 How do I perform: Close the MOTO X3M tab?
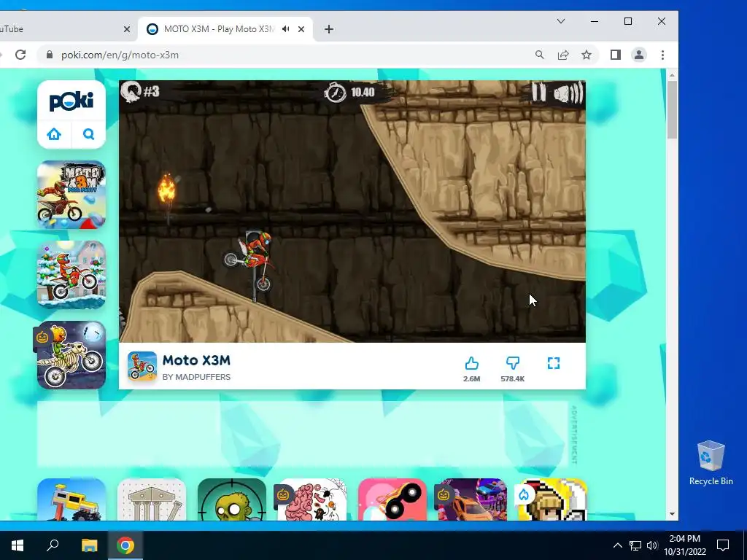[301, 29]
